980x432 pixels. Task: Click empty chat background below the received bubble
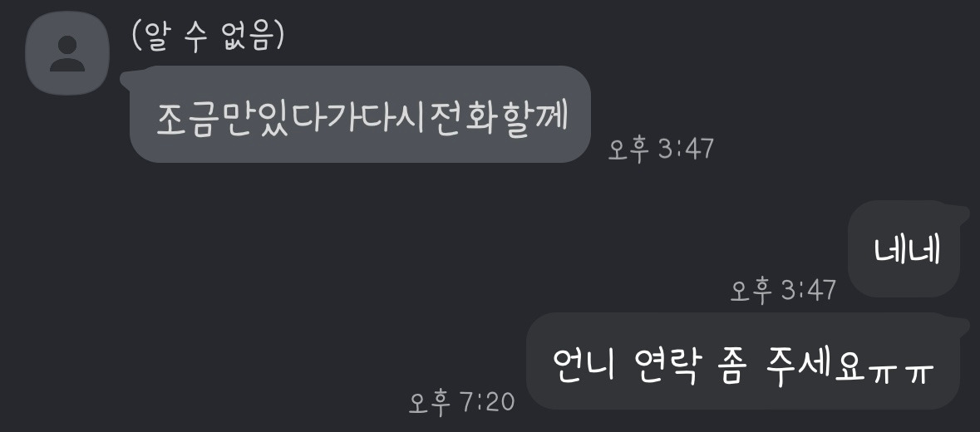point(250,263)
